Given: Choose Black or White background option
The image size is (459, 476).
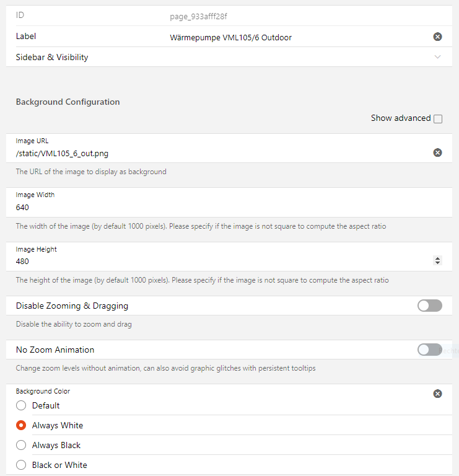Looking at the screenshot, I should tap(21, 465).
